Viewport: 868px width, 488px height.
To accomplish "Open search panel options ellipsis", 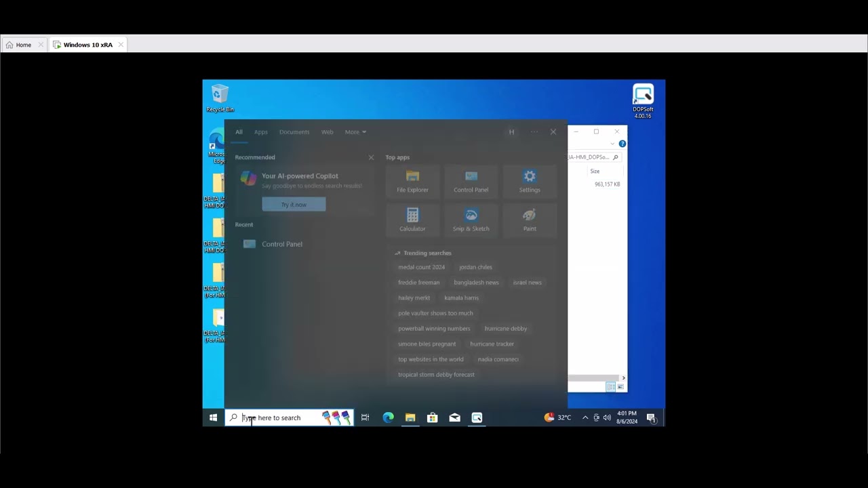I will [534, 132].
